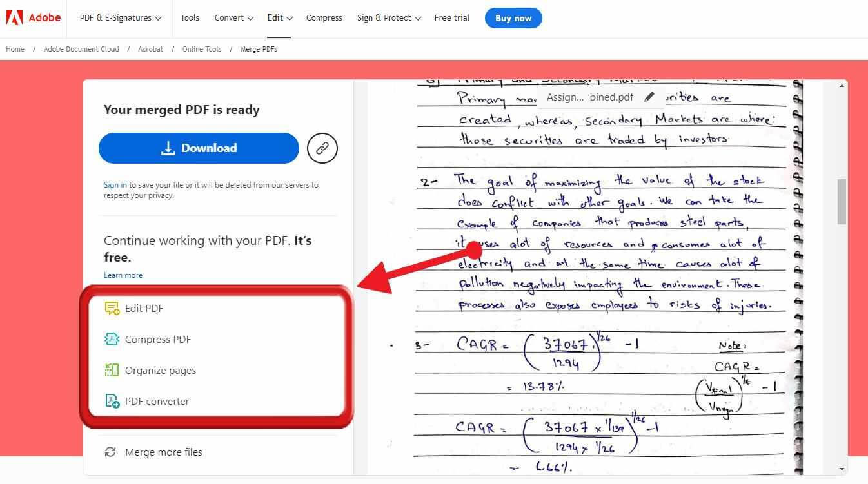Image resolution: width=868 pixels, height=484 pixels.
Task: Click the Merge more files refresh icon
Action: [x=111, y=452]
